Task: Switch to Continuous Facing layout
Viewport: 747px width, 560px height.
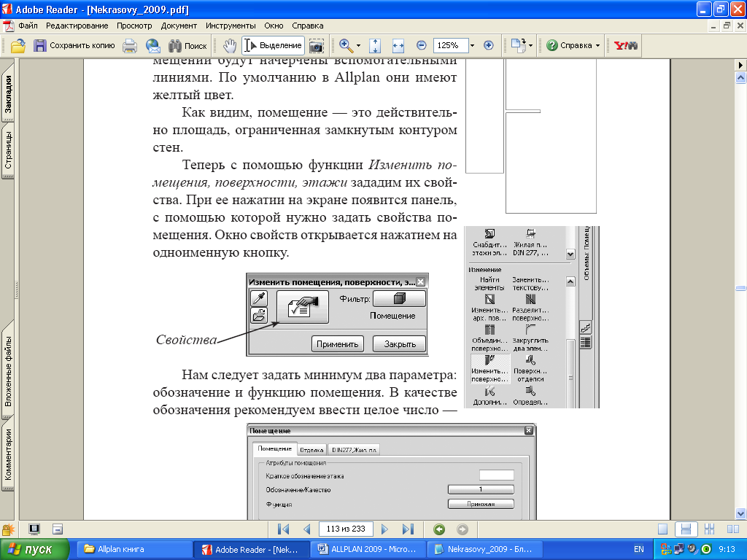Action: coord(709,529)
